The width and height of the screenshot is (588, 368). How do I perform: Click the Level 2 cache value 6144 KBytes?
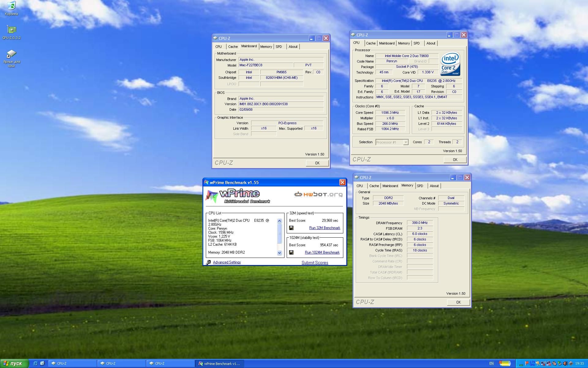(446, 124)
